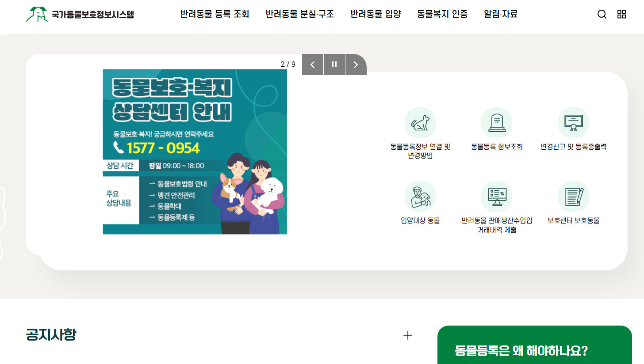644x364 pixels.
Task: Click the monitor icon for 판매생산수입업 거래내역
Action: 497,197
